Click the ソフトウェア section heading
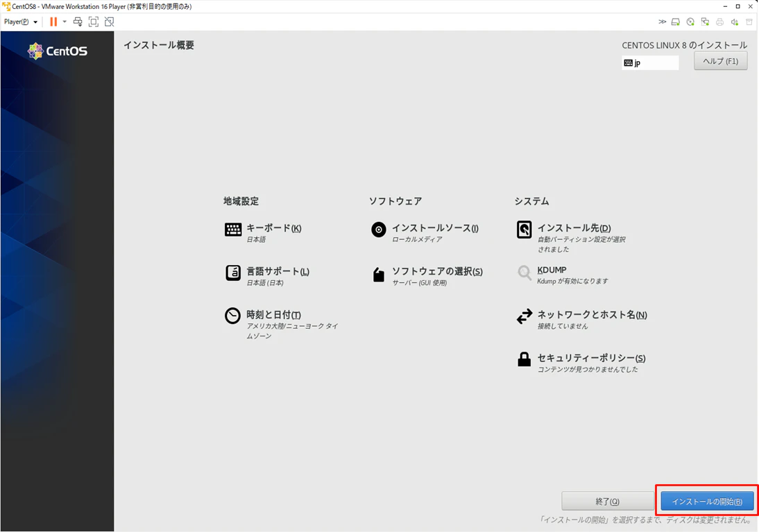 395,201
